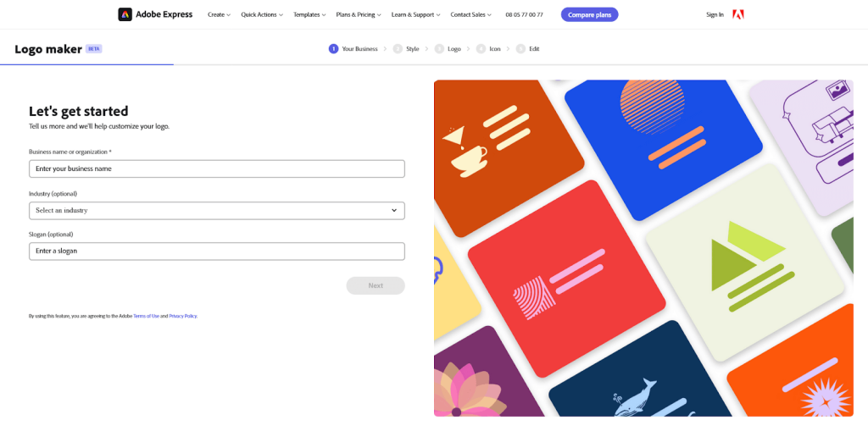868x431 pixels.
Task: Click the Adobe Express logo icon
Action: coord(125,14)
